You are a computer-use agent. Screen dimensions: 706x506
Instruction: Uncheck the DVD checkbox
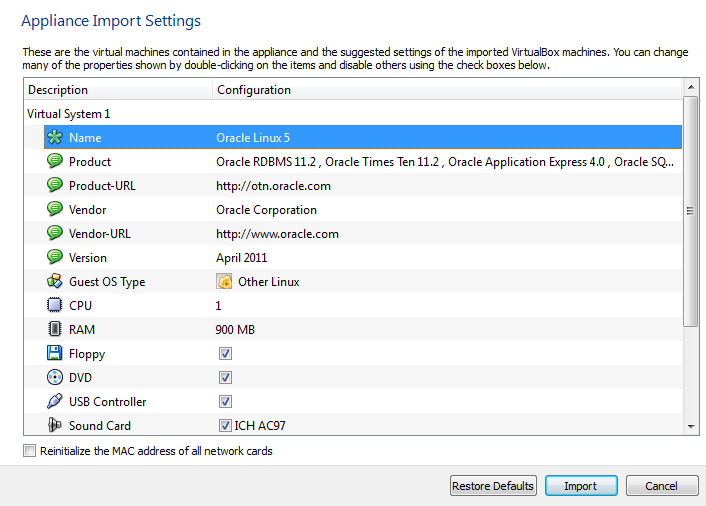coord(225,378)
